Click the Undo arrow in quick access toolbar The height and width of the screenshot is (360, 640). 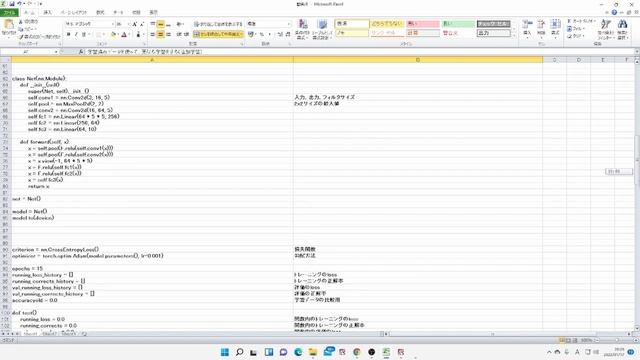(x=19, y=4)
